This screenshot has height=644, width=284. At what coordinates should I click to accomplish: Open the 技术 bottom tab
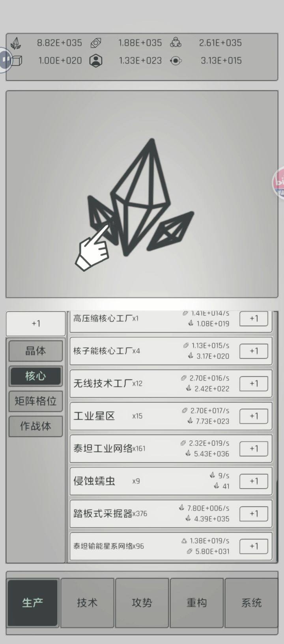[87, 603]
